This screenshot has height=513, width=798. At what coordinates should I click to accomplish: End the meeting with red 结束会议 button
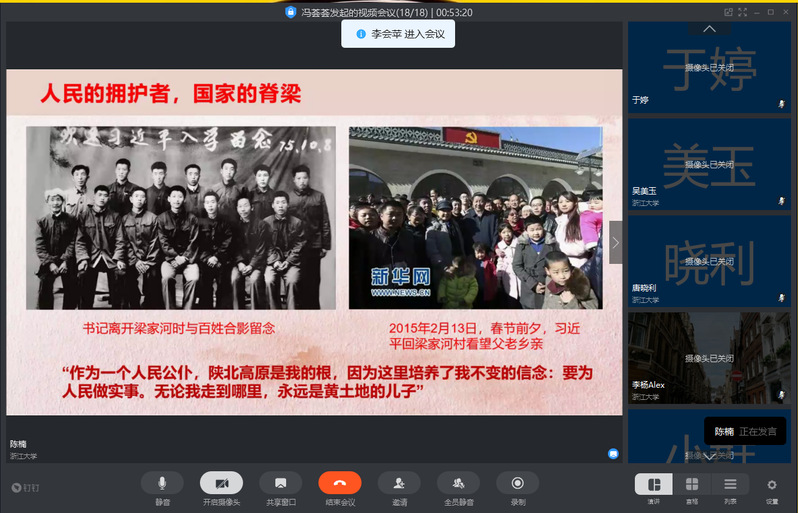[340, 483]
